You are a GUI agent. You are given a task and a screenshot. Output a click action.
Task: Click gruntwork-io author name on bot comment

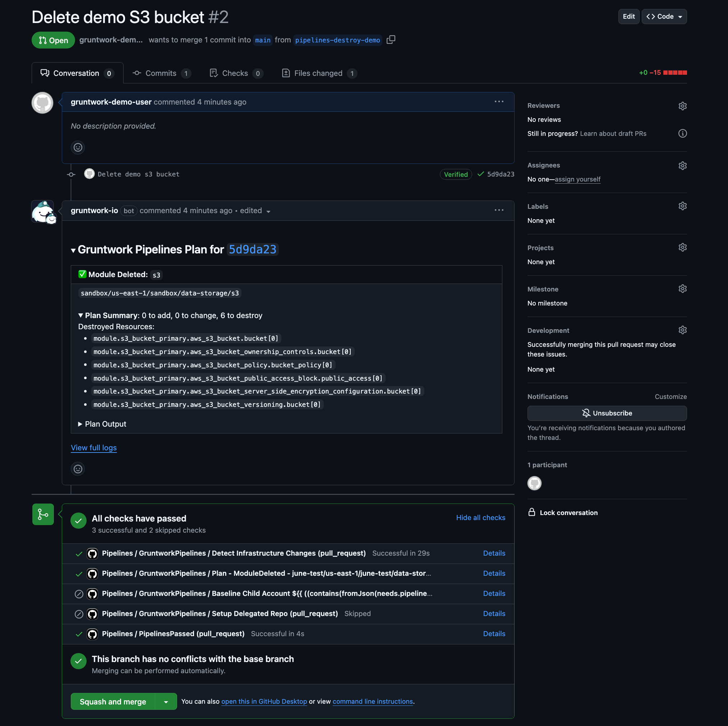click(x=94, y=210)
